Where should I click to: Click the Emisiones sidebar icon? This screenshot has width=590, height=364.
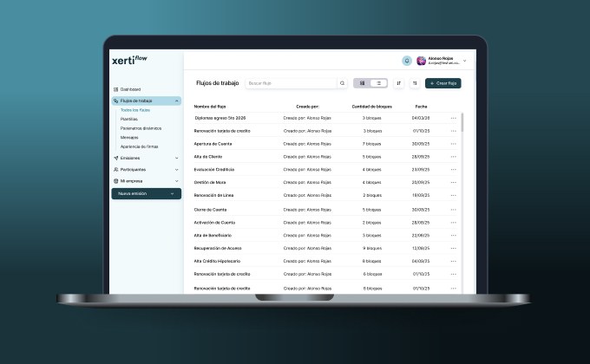click(116, 159)
